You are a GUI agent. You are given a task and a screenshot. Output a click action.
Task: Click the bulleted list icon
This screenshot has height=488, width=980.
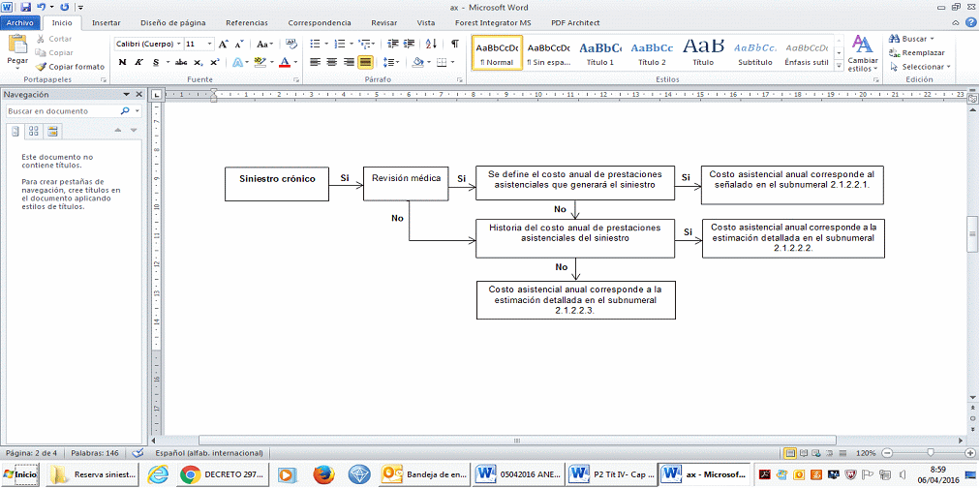pyautogui.click(x=316, y=44)
